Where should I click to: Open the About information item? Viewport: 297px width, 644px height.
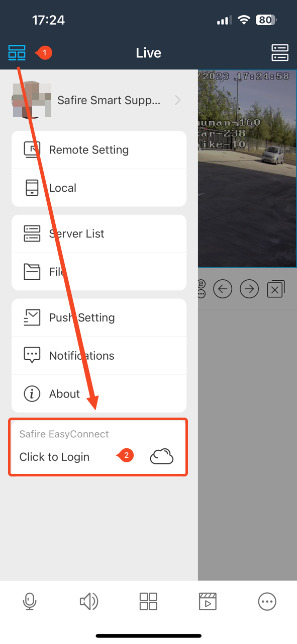[x=99, y=394]
